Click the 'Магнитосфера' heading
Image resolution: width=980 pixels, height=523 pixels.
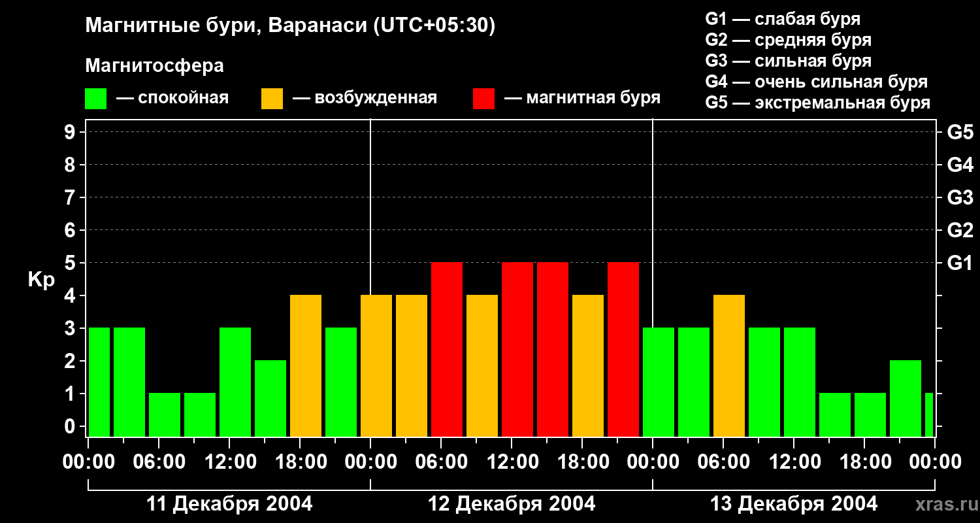(154, 66)
